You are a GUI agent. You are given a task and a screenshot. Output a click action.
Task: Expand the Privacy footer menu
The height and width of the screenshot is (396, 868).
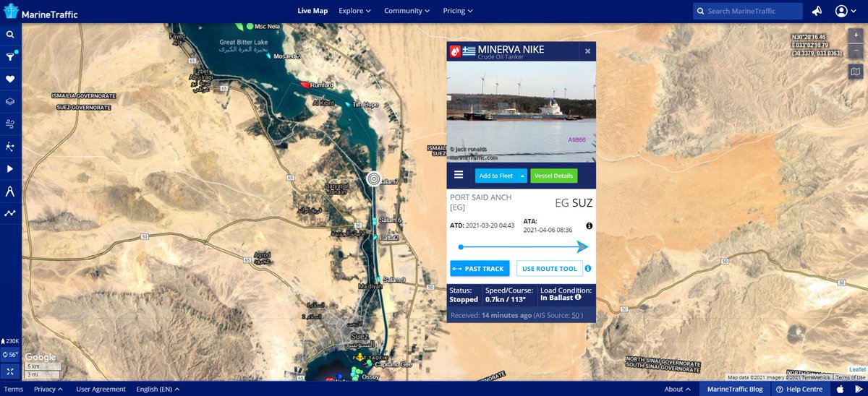coord(48,389)
